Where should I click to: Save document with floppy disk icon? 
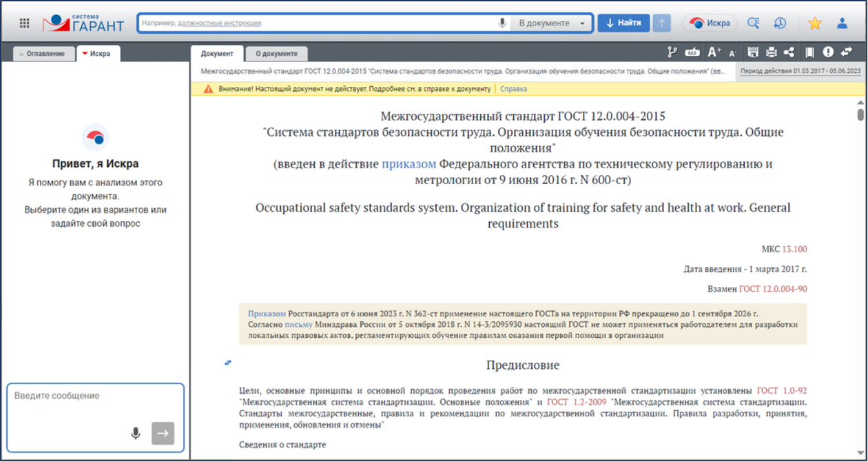pos(753,52)
